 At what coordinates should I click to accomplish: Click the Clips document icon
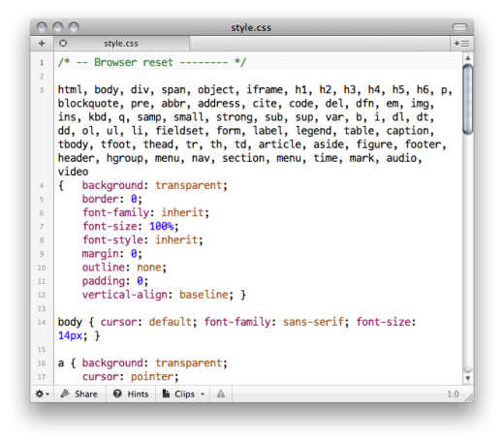[166, 394]
